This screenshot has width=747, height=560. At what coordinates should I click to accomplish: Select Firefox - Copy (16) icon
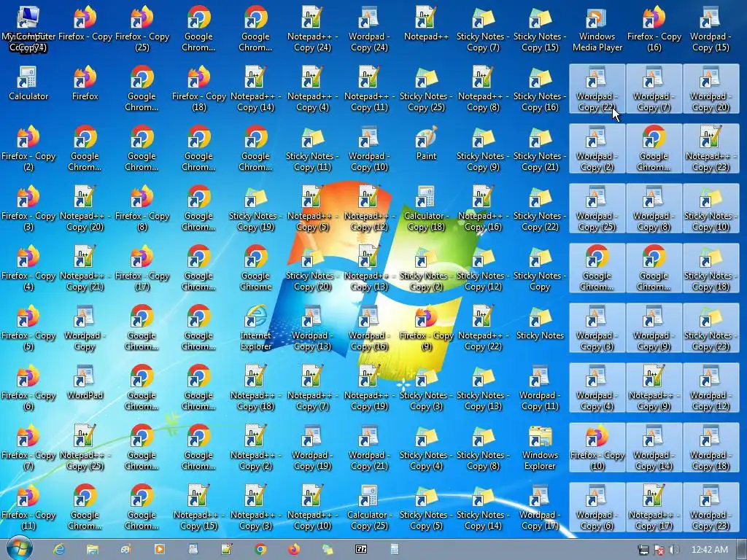(654, 29)
